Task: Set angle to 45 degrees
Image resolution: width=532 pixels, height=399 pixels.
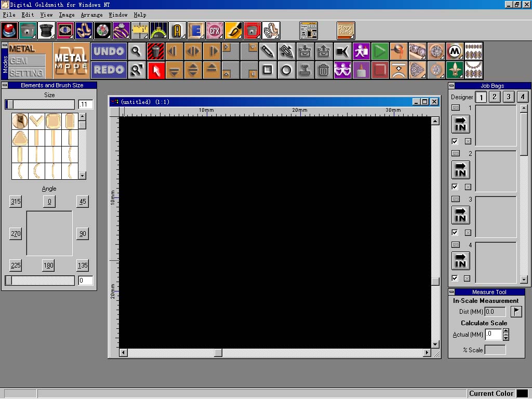Action: point(83,202)
